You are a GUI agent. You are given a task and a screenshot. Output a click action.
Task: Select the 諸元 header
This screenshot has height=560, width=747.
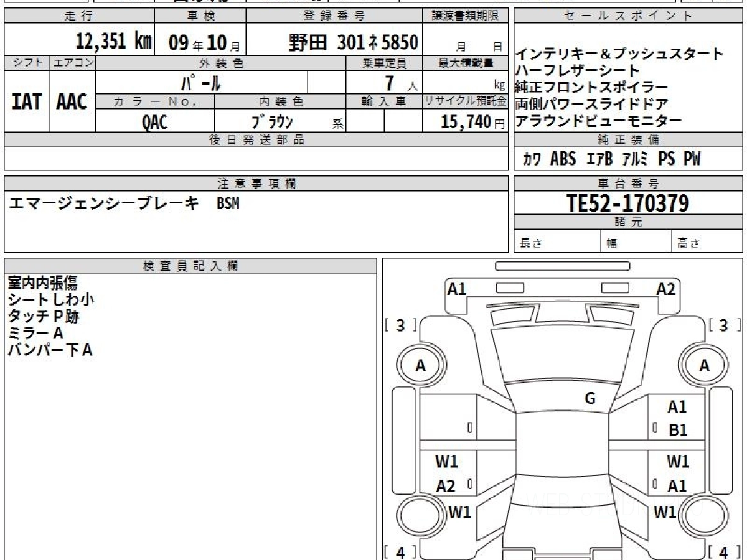628,222
